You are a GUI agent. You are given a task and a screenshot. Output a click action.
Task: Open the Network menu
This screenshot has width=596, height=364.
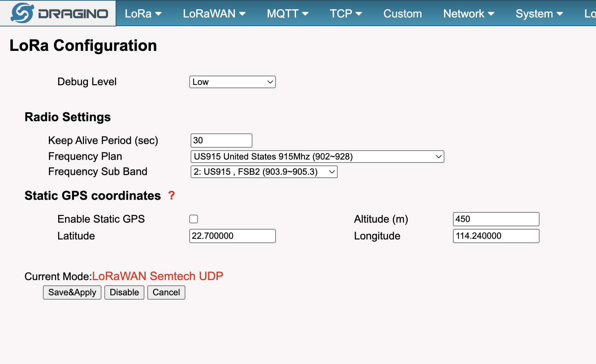[468, 14]
